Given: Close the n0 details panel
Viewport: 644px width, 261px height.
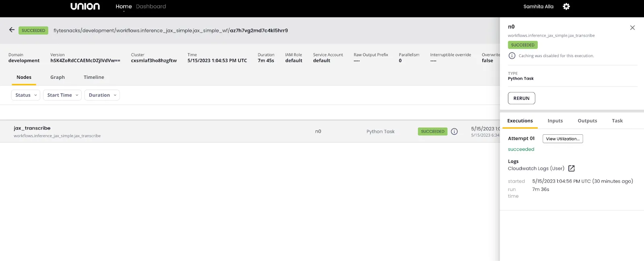Looking at the screenshot, I should [632, 28].
